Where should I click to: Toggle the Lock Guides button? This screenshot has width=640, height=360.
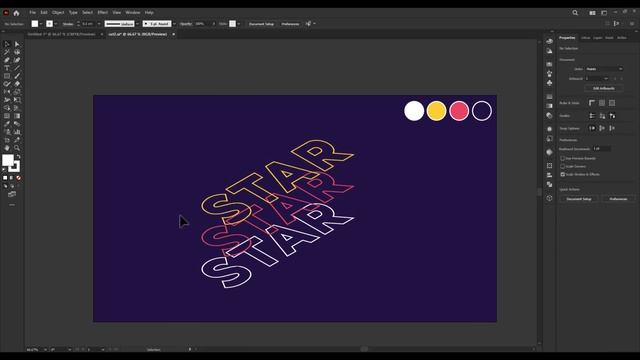[x=602, y=116]
